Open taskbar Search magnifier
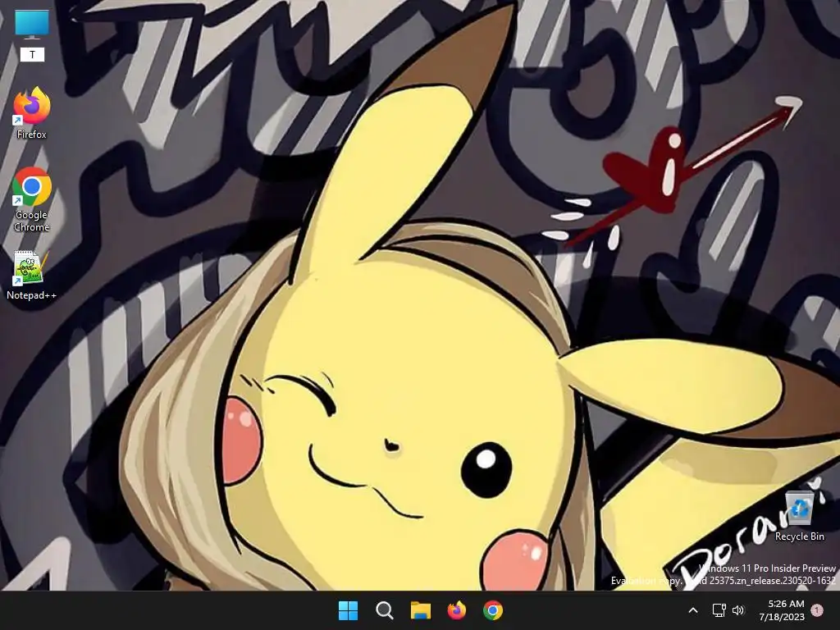This screenshot has width=840, height=630. (384, 610)
